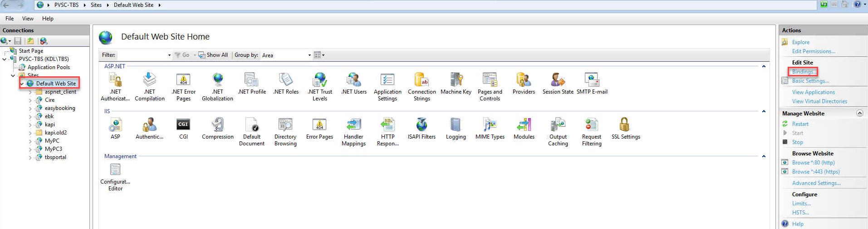Open the SSL Settings feature icon
Viewport: 868px width, 229px height.
click(x=625, y=125)
